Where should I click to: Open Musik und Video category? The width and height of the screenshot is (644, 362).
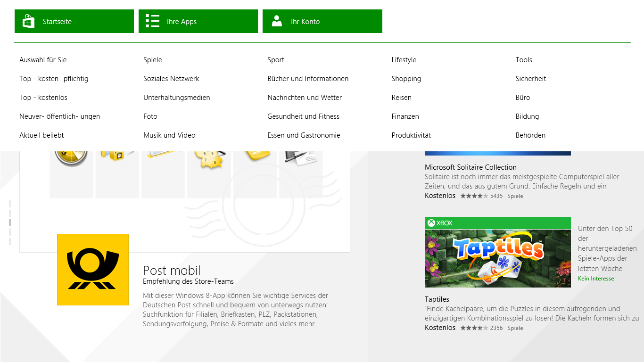(169, 135)
